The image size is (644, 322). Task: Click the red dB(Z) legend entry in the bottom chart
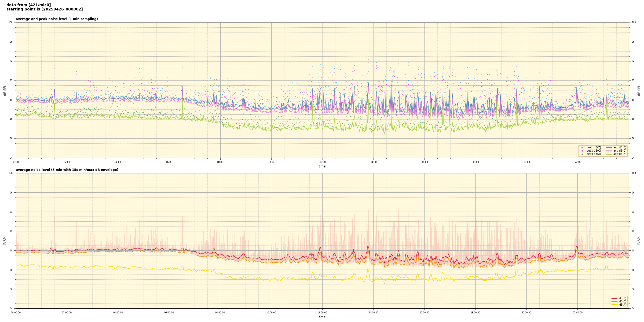point(615,298)
